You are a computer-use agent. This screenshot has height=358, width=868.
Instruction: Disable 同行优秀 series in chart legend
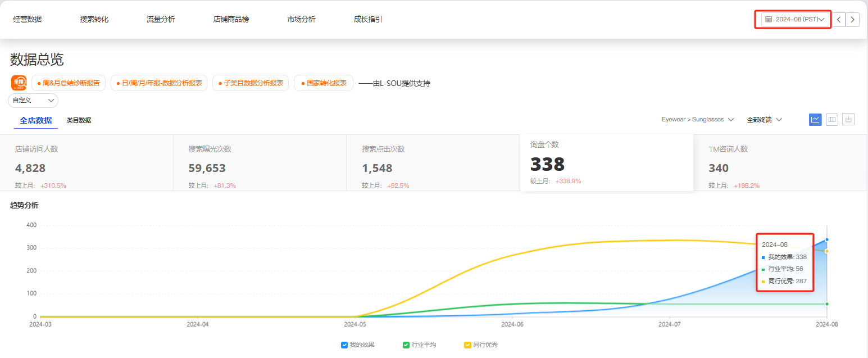point(467,345)
